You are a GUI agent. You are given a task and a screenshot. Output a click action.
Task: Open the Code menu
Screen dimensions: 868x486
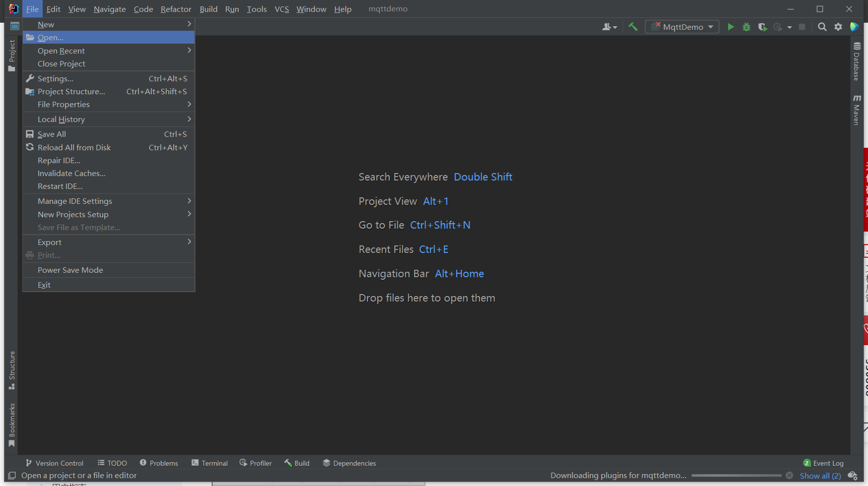tap(143, 9)
